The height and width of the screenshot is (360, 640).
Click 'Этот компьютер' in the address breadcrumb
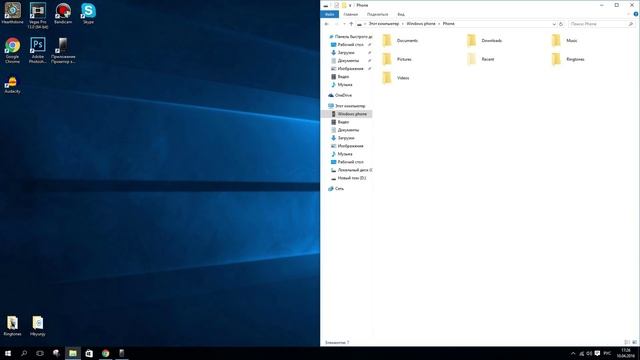[x=384, y=24]
